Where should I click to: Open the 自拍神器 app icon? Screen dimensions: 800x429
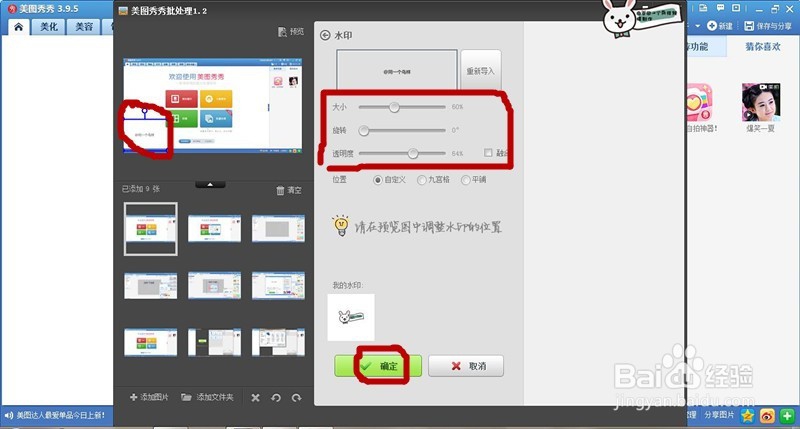point(698,104)
